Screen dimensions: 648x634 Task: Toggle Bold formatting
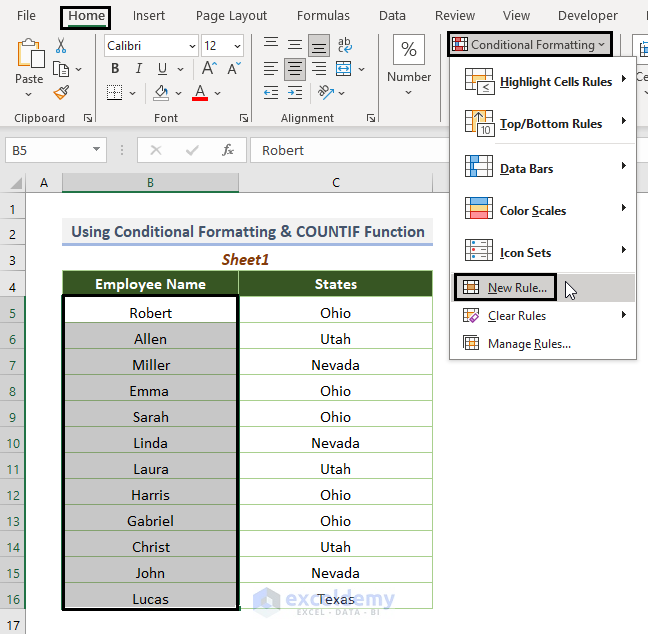coord(115,69)
